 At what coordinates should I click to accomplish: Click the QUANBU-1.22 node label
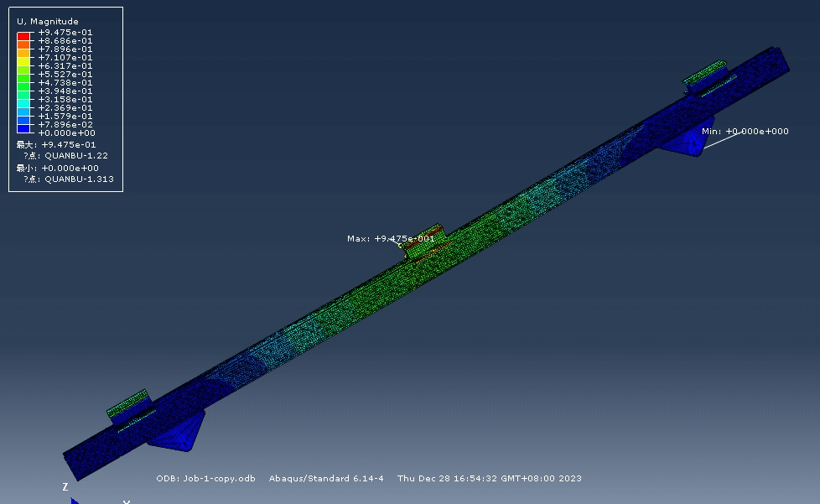pyautogui.click(x=76, y=156)
